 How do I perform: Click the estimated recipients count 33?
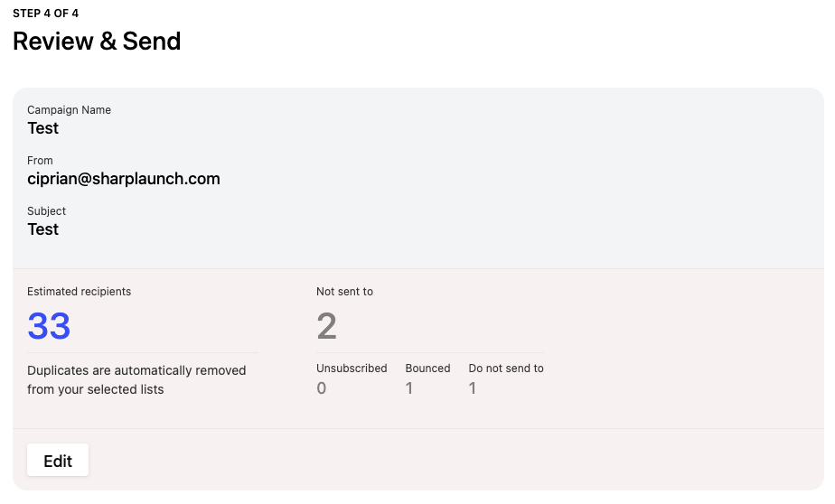tap(49, 325)
